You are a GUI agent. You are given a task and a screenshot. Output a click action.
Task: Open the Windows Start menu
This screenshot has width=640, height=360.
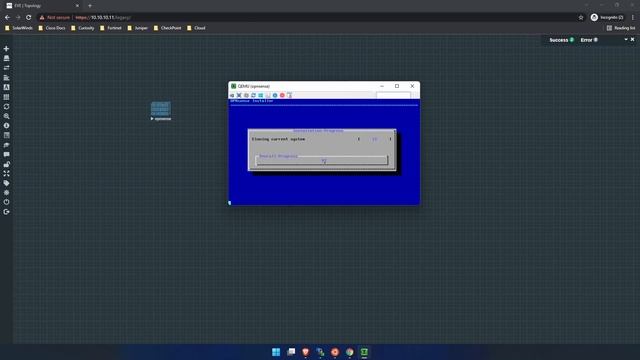276,352
